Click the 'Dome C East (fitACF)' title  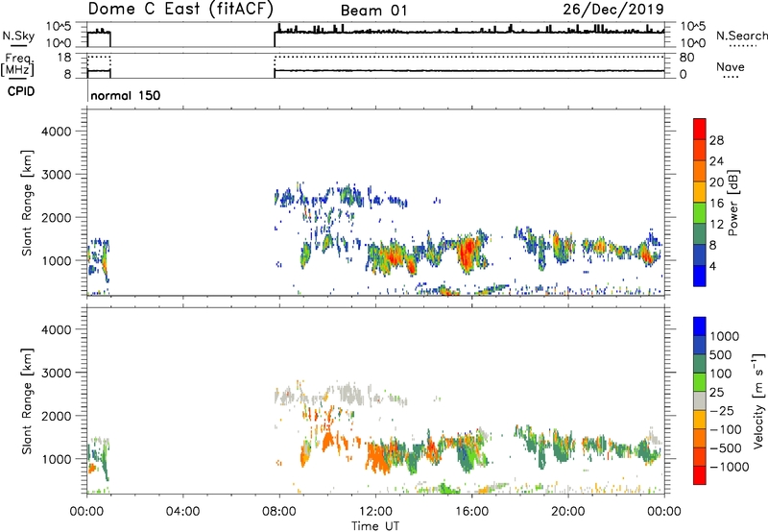(180, 9)
